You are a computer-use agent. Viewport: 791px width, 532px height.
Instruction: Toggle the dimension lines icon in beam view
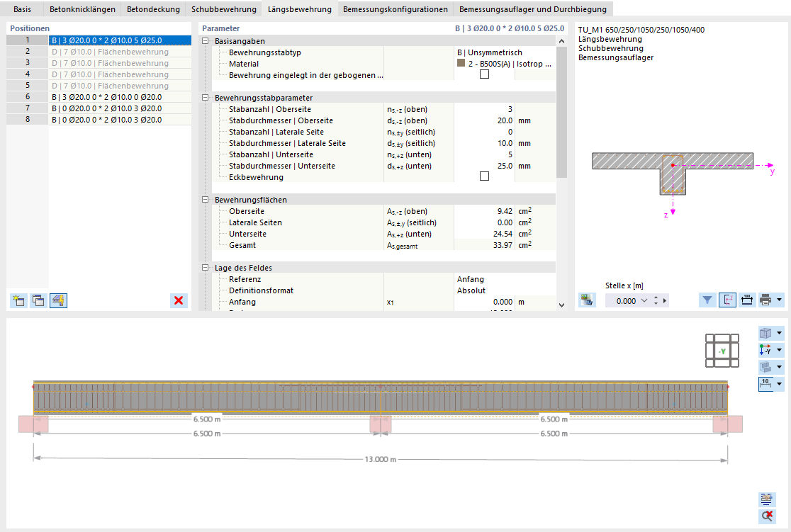click(765, 384)
